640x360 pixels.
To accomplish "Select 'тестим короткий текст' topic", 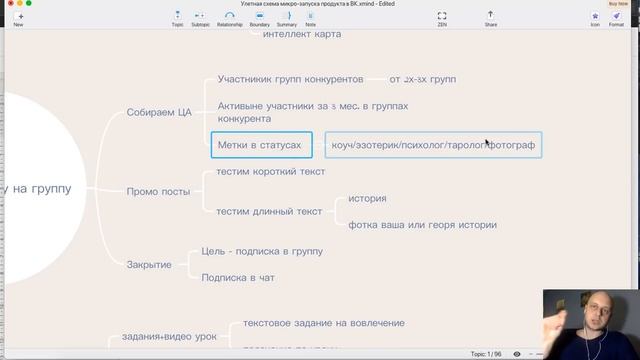I will click(x=271, y=171).
